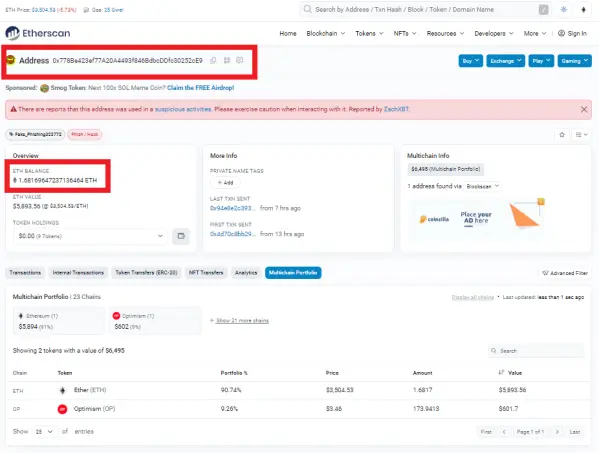Dismiss the suspicious activity warning banner
Viewport: 599px width, 453px height.
click(x=584, y=110)
